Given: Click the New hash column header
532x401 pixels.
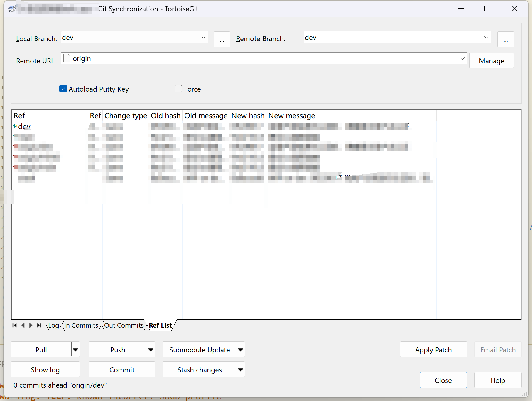Looking at the screenshot, I should [248, 116].
